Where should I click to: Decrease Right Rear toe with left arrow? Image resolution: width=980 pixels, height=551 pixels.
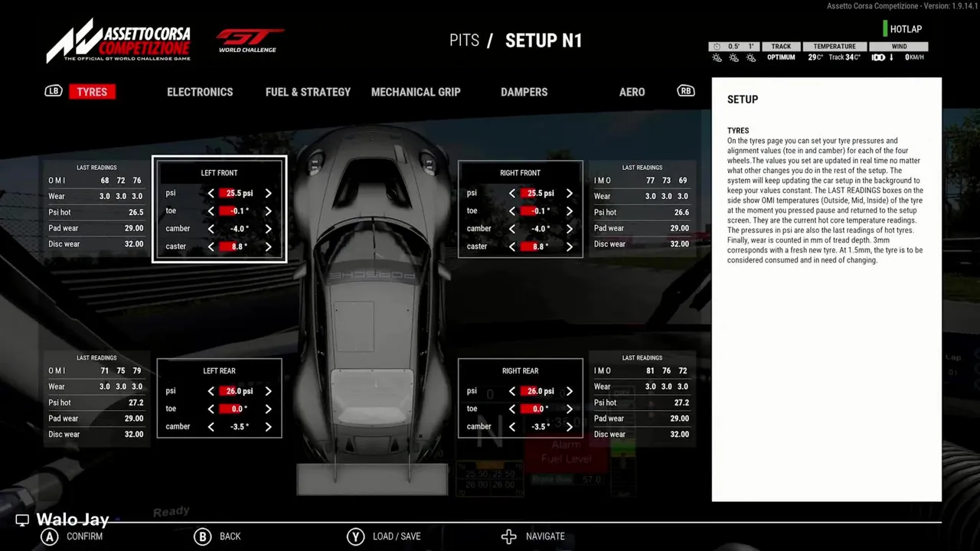[511, 409]
